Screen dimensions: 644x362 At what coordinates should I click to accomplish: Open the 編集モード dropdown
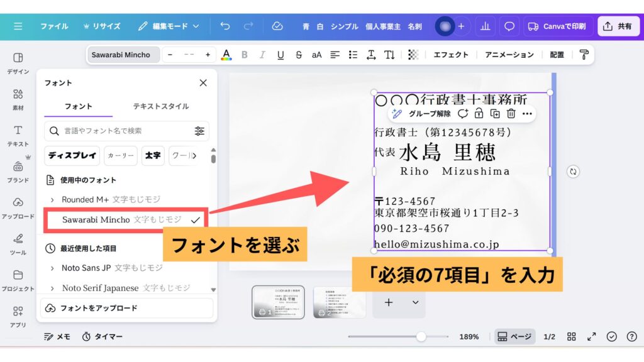tap(169, 26)
